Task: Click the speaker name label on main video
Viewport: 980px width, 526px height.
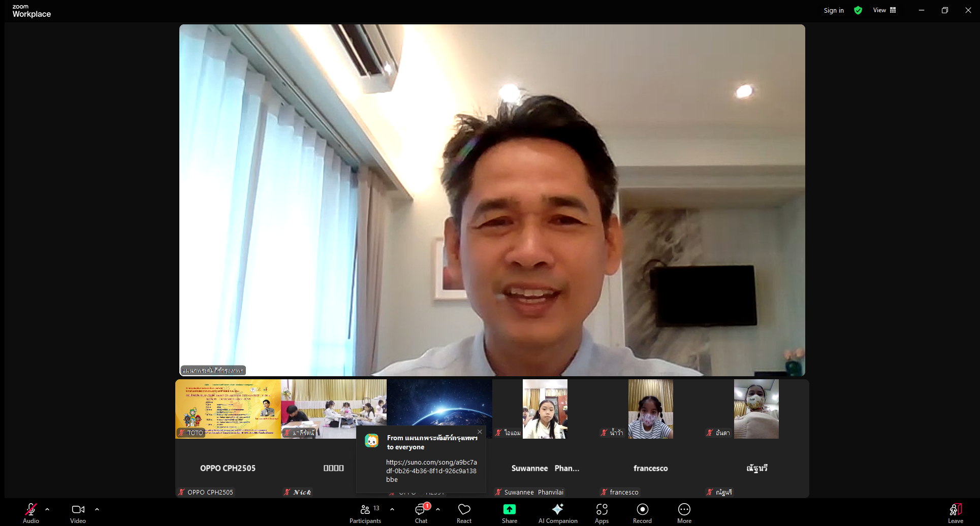Action: click(213, 371)
